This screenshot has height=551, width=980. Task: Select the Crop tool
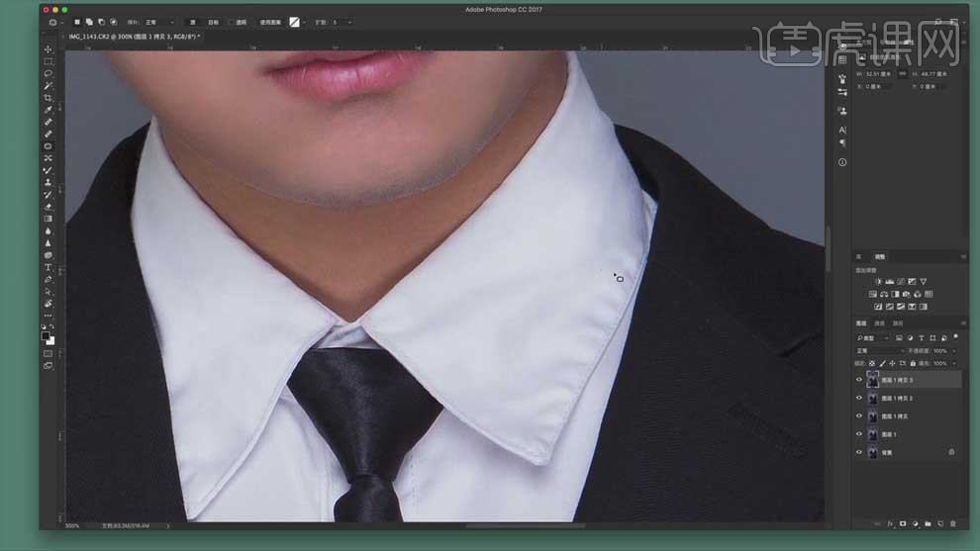(49, 98)
